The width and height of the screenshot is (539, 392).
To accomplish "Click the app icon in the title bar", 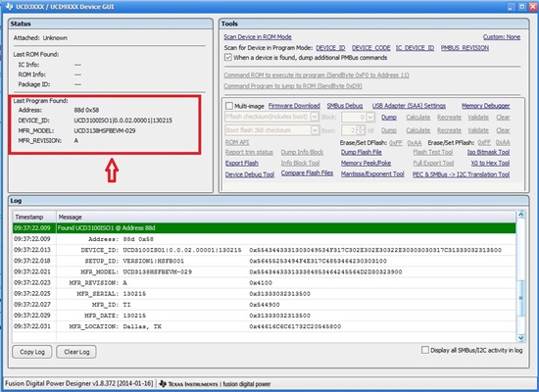I will pyautogui.click(x=9, y=6).
